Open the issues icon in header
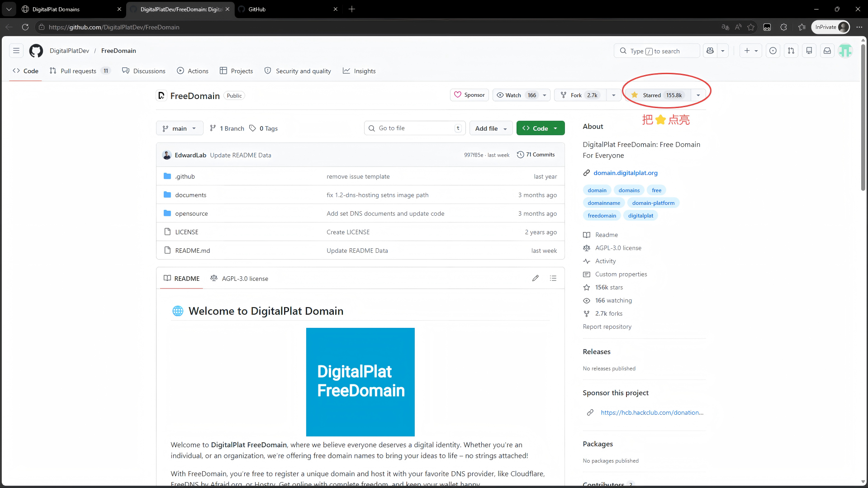This screenshot has height=488, width=868. 773,51
